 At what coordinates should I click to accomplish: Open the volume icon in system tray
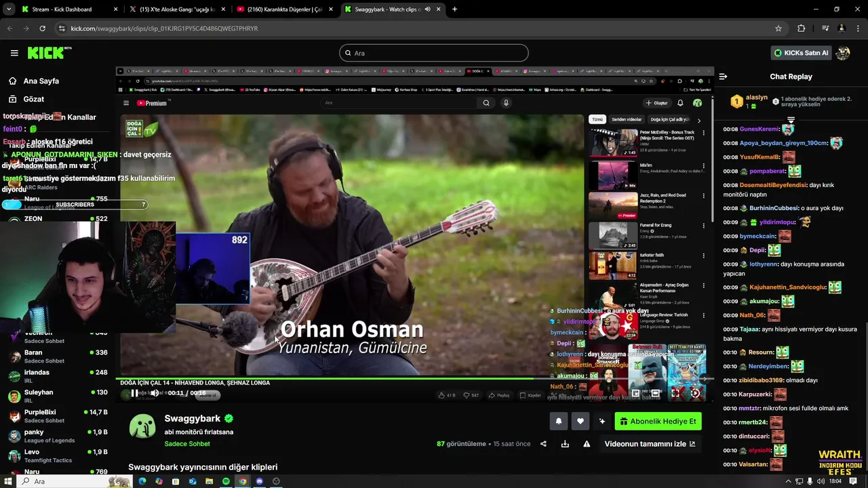(x=821, y=481)
